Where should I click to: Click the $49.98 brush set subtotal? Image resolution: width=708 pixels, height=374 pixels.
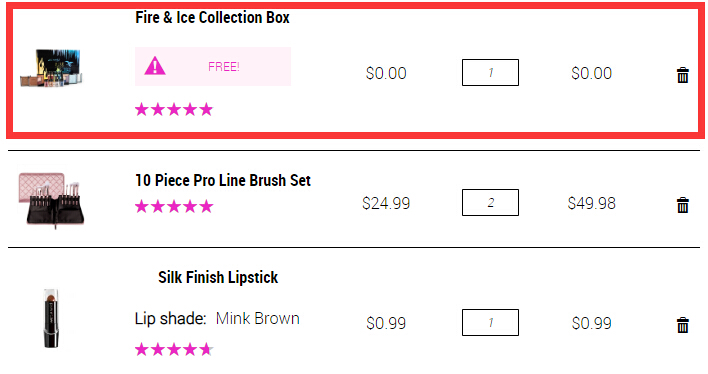592,203
